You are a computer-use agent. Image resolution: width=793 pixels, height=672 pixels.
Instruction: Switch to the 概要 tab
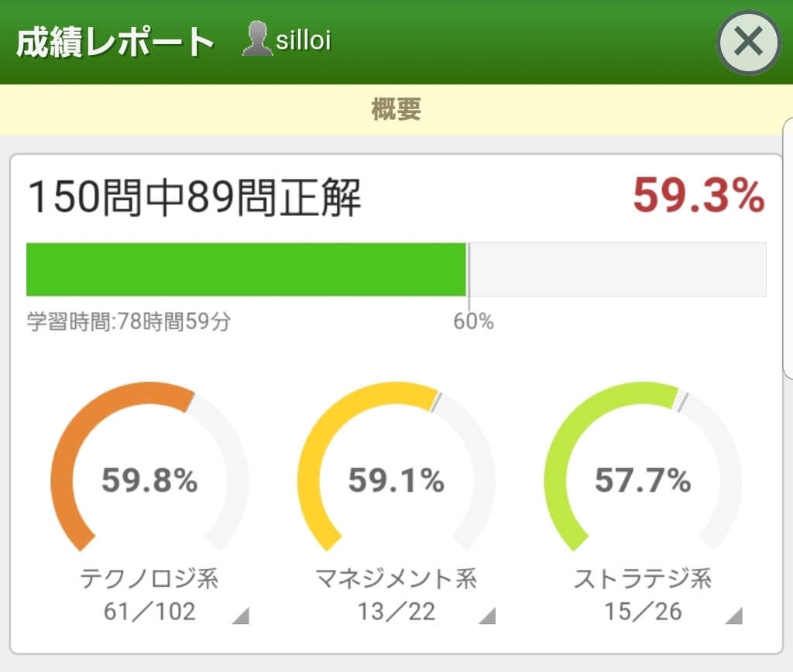click(396, 111)
